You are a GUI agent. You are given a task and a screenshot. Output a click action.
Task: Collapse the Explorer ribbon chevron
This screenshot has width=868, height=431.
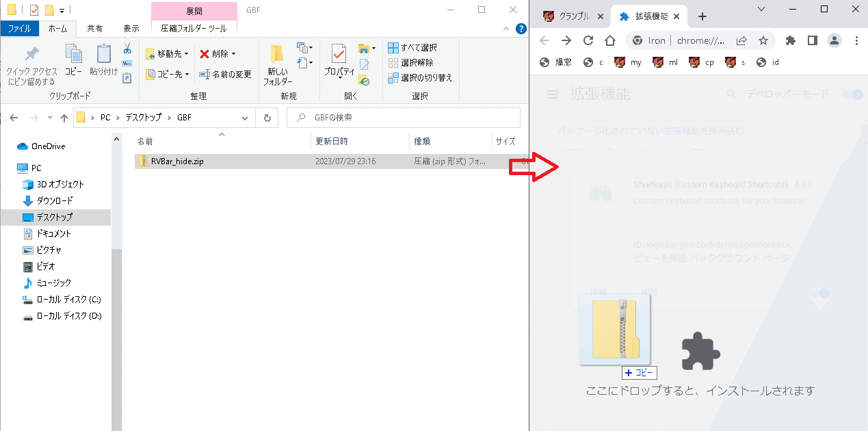point(506,29)
